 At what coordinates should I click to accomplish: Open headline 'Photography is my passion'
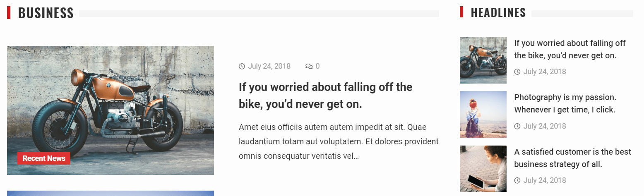[x=565, y=103]
